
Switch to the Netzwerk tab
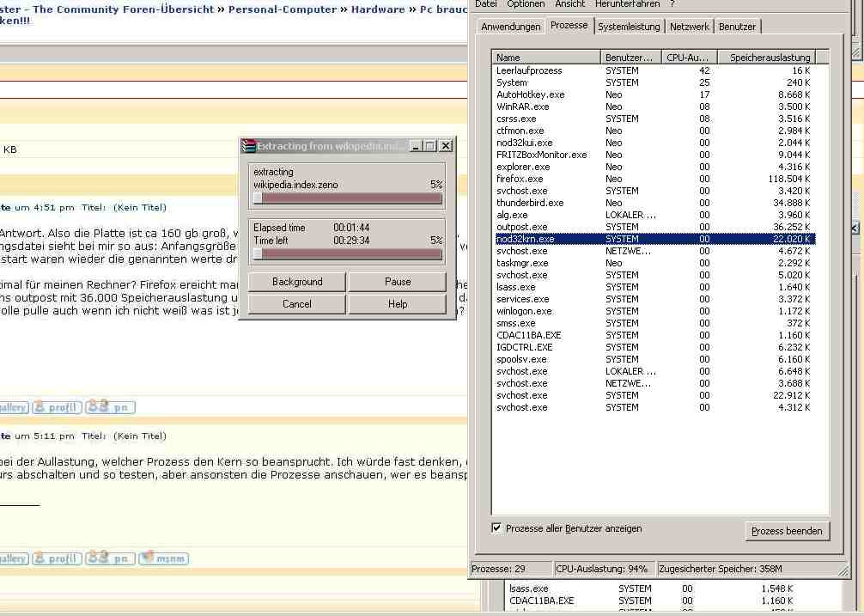coord(690,27)
